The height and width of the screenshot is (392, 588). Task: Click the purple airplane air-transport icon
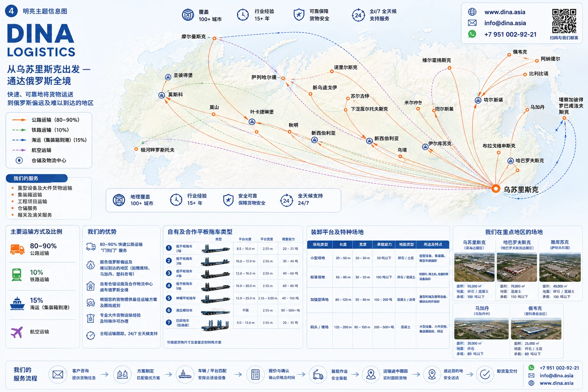[x=17, y=332]
